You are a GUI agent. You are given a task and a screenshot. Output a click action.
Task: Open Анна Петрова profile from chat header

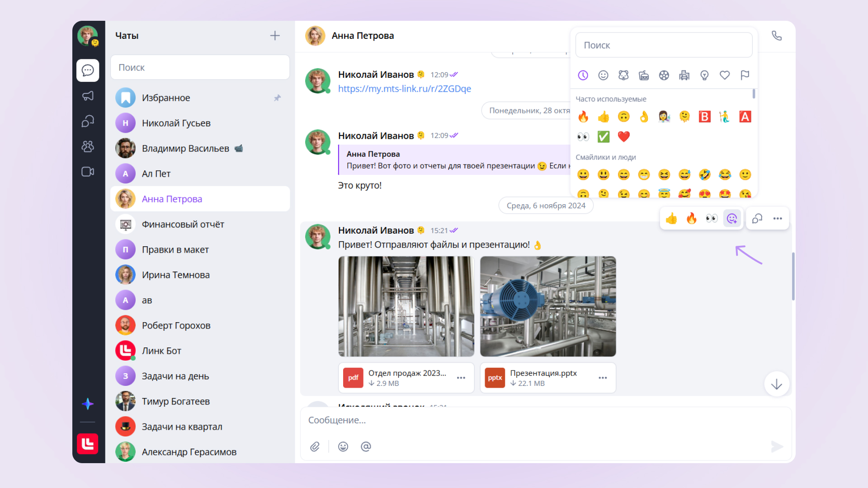tap(349, 36)
